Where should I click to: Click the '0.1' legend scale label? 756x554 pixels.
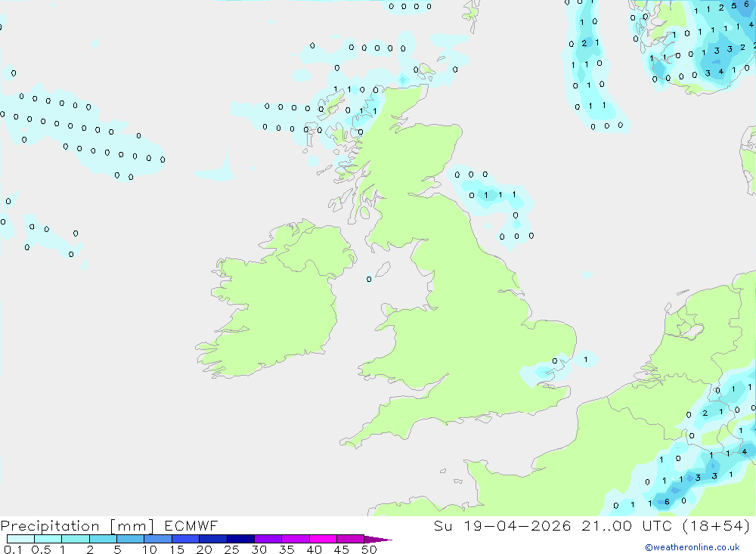(13, 549)
